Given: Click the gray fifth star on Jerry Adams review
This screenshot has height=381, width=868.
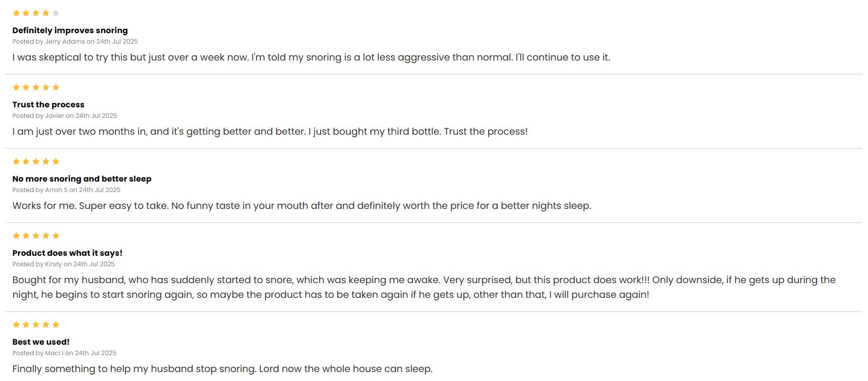Looking at the screenshot, I should tap(56, 13).
